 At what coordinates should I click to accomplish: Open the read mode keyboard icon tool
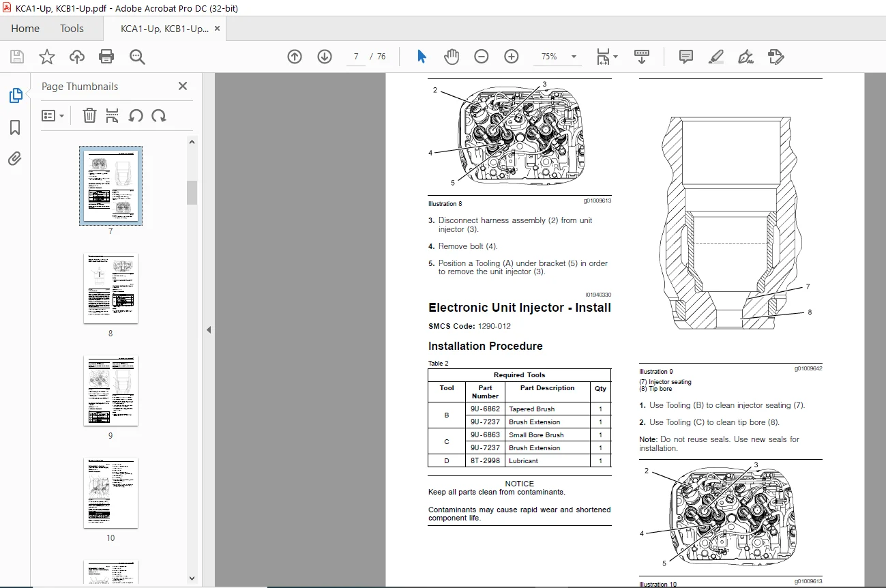641,57
